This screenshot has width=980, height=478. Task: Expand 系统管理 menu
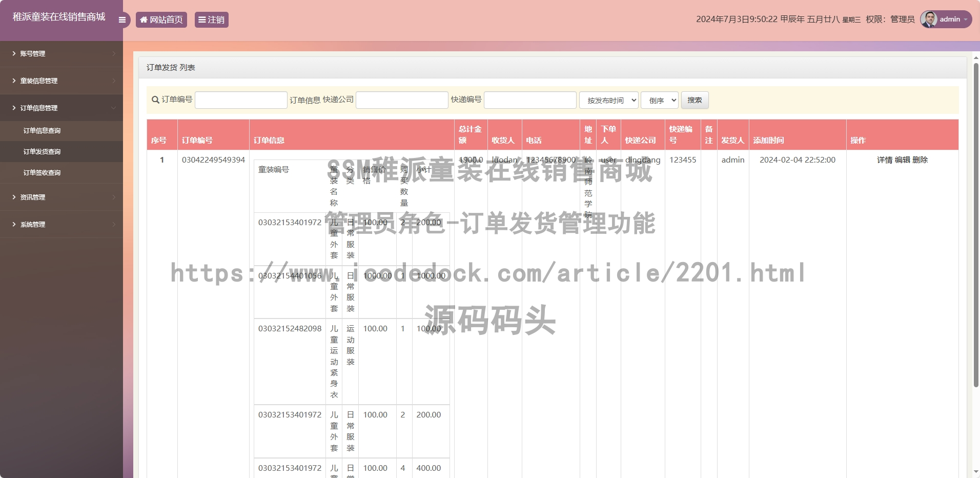tap(62, 224)
